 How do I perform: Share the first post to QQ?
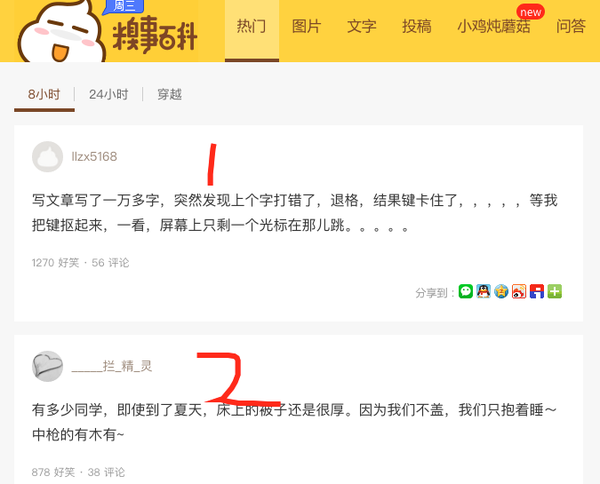[483, 292]
